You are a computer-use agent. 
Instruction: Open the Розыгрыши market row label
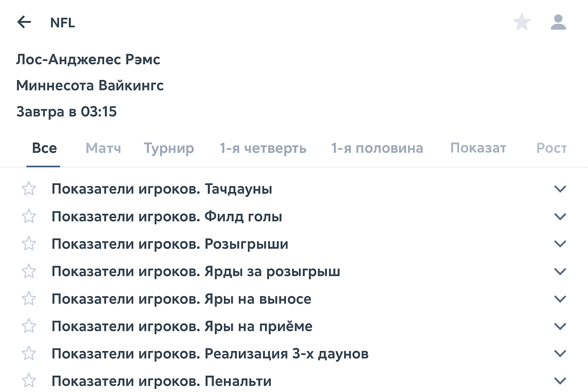click(x=170, y=244)
